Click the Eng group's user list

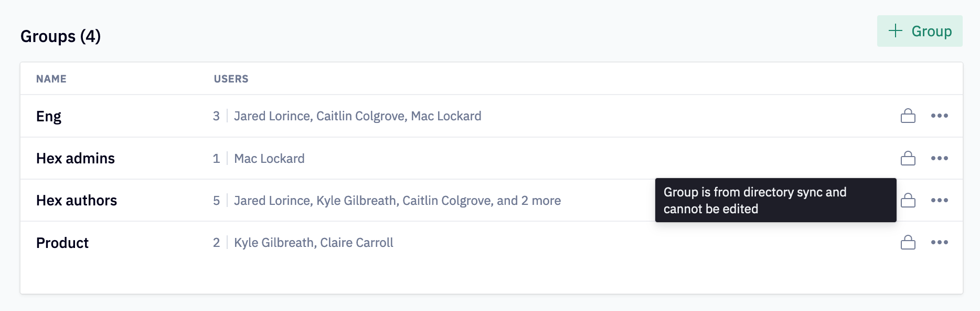357,116
